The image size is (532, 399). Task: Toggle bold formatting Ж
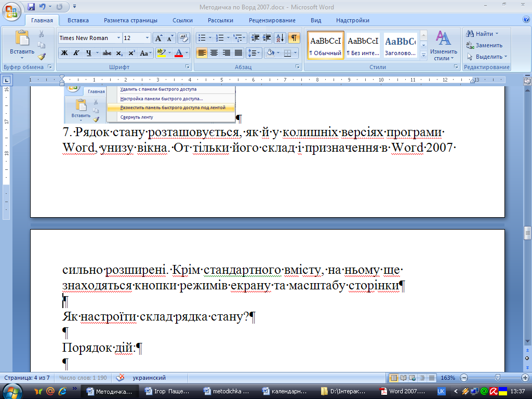(64, 53)
